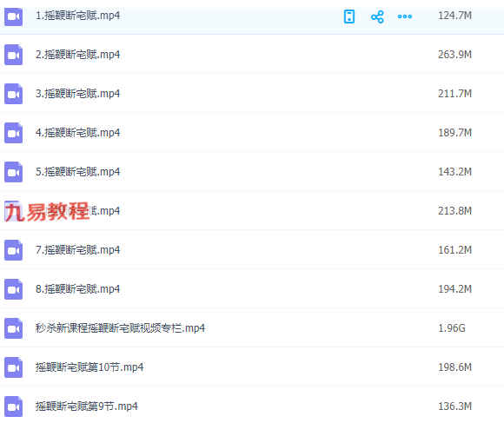Click the video icon for 7.摇鞭断宅赋.mp4

pos(14,250)
